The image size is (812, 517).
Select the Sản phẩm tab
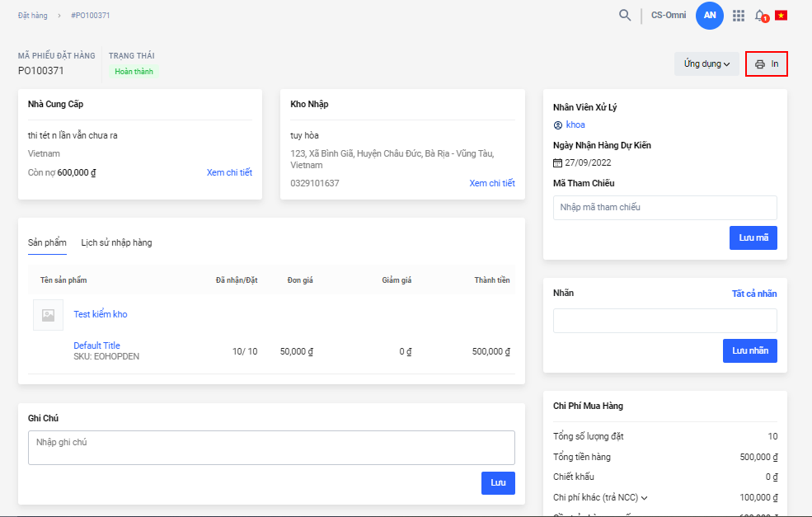(47, 242)
